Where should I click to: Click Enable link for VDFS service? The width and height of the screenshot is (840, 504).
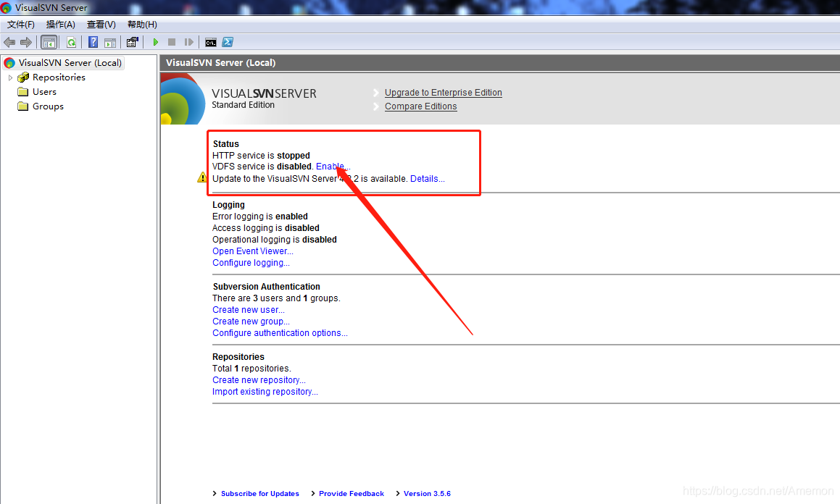coord(333,167)
